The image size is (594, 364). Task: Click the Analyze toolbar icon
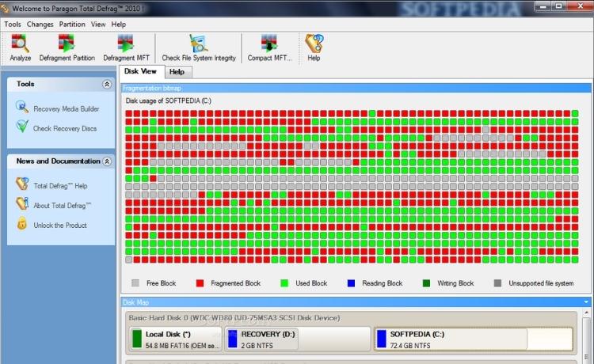(x=20, y=44)
